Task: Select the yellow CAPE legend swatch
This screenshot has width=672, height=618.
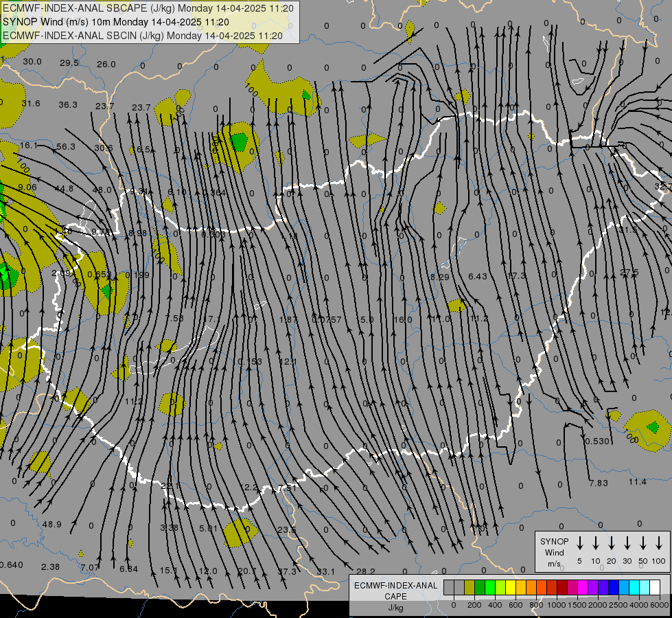Action: tap(511, 588)
